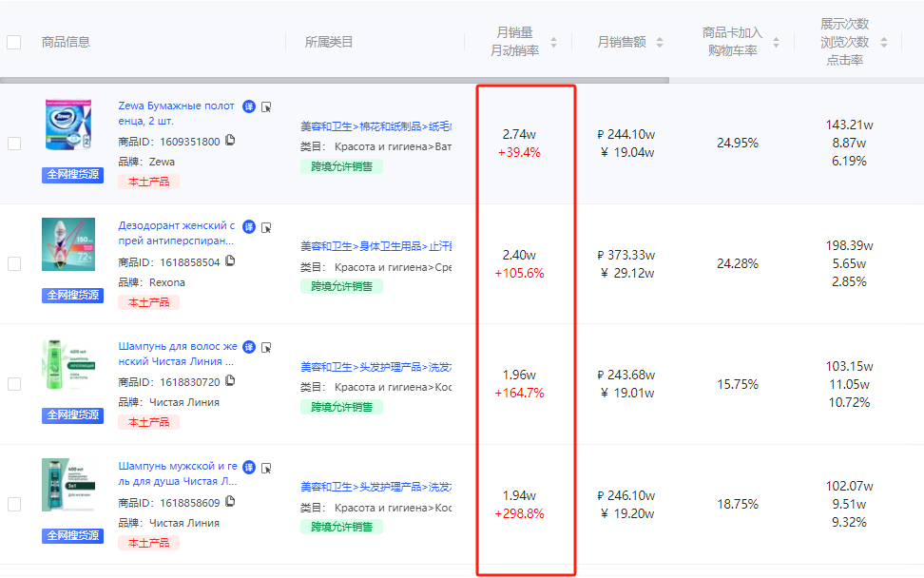Screen dimensions: 924x578
Task: Click add-to-cart rate 18.75%
Action: coord(738,505)
